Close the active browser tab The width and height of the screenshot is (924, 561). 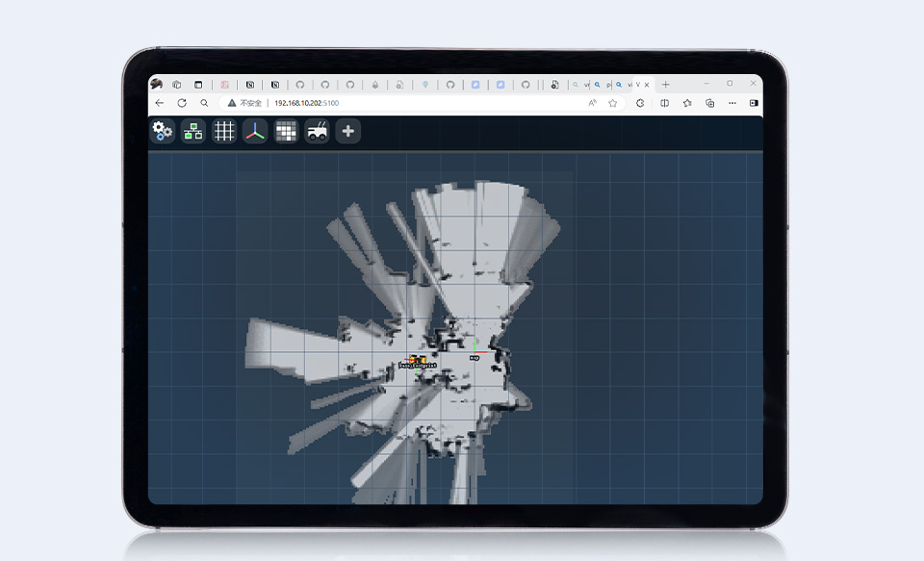click(x=647, y=85)
